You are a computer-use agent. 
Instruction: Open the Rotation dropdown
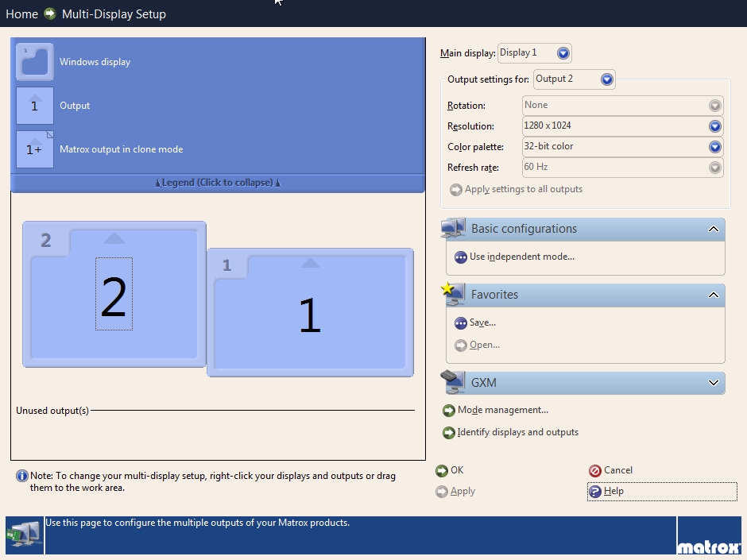[x=714, y=106]
